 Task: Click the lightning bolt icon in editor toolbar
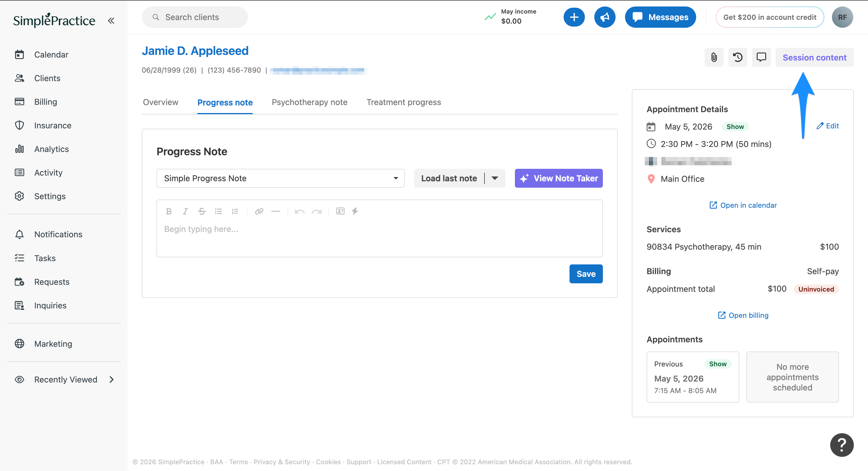355,211
